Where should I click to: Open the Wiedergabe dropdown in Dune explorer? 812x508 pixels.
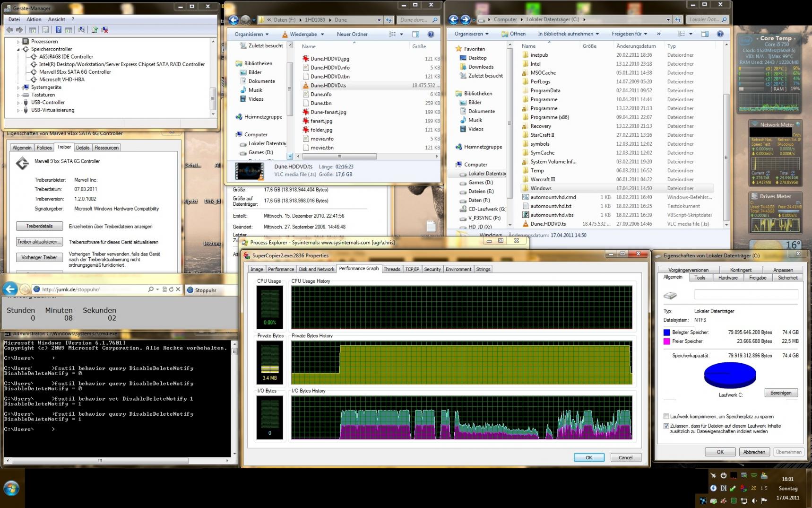tap(303, 34)
